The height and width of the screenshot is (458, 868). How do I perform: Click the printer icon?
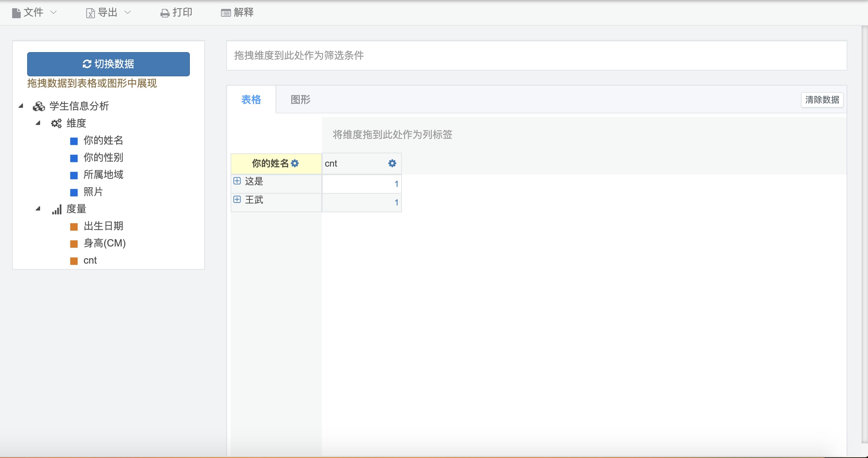coord(165,13)
